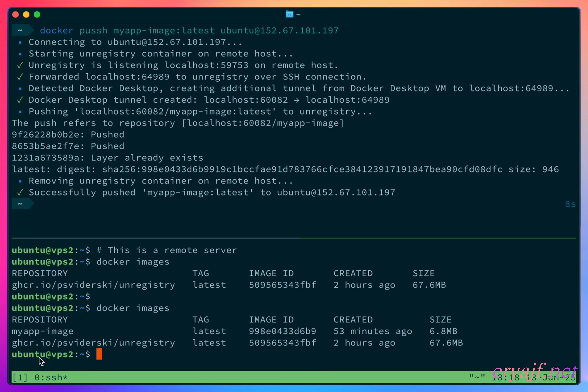Screen dimensions: 588x392
Task: Click '1231a673589a: Layer already exists'
Action: click(x=107, y=158)
